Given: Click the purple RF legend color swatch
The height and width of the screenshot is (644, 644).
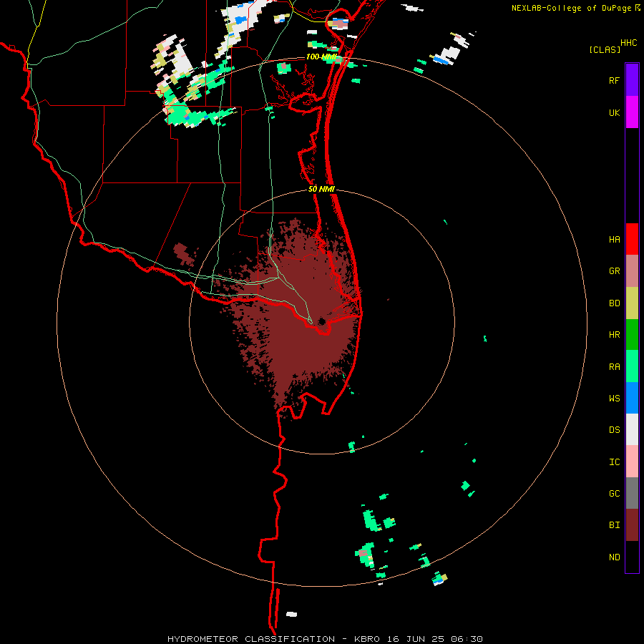Looking at the screenshot, I should pos(632,80).
